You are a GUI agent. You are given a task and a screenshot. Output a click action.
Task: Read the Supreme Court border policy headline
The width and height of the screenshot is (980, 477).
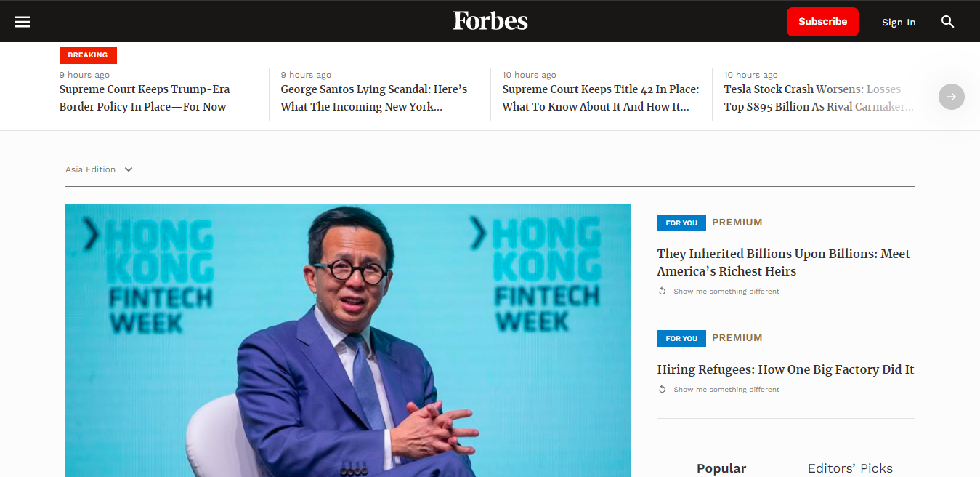145,97
